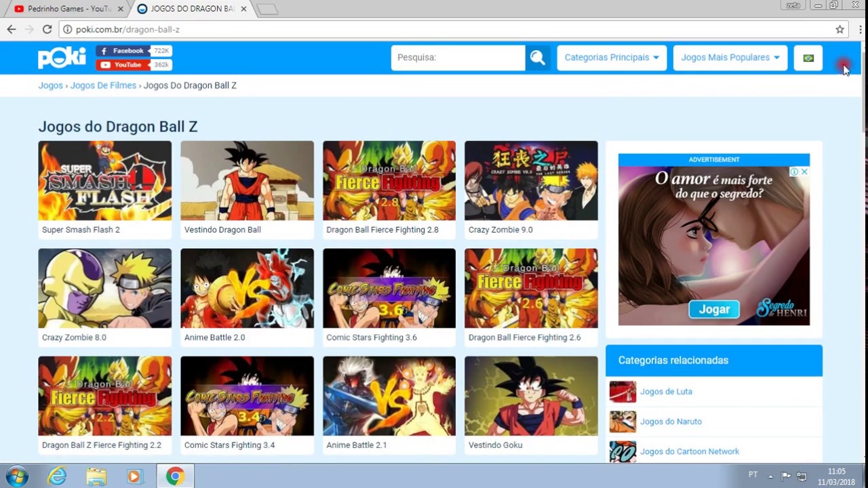
Task: Open Crazy Zombie 8.0 game thumbnail
Action: (x=105, y=288)
